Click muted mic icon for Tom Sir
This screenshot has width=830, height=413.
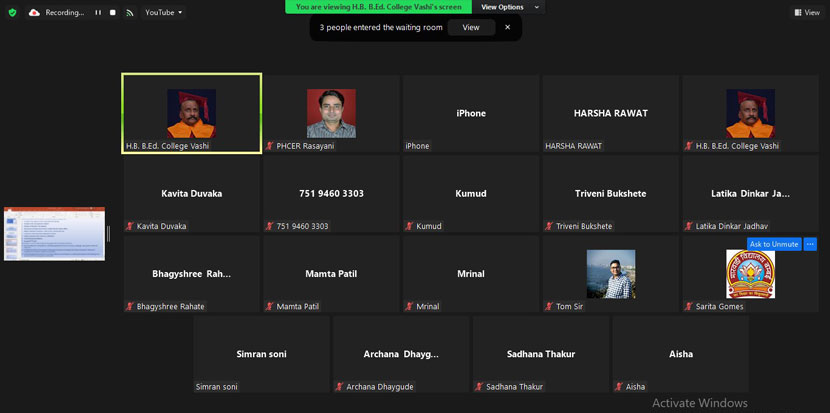(x=550, y=306)
